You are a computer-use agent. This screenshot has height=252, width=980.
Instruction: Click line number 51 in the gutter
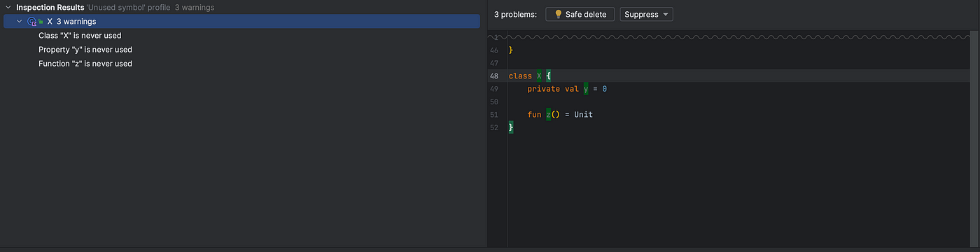pyautogui.click(x=494, y=115)
